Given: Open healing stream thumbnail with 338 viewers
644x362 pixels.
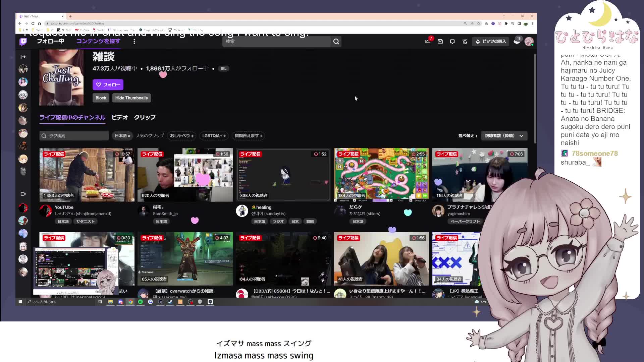Looking at the screenshot, I should click(x=283, y=175).
